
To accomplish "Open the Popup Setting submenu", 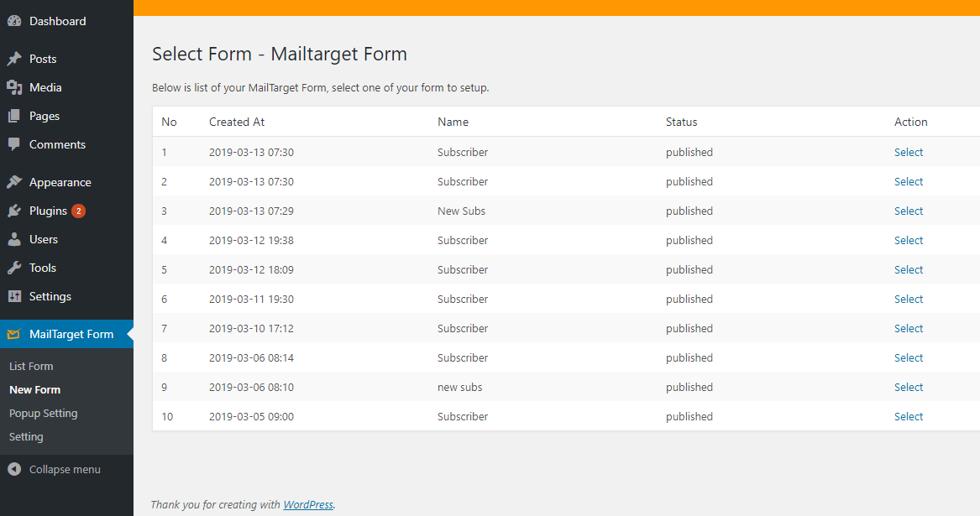I will click(43, 414).
